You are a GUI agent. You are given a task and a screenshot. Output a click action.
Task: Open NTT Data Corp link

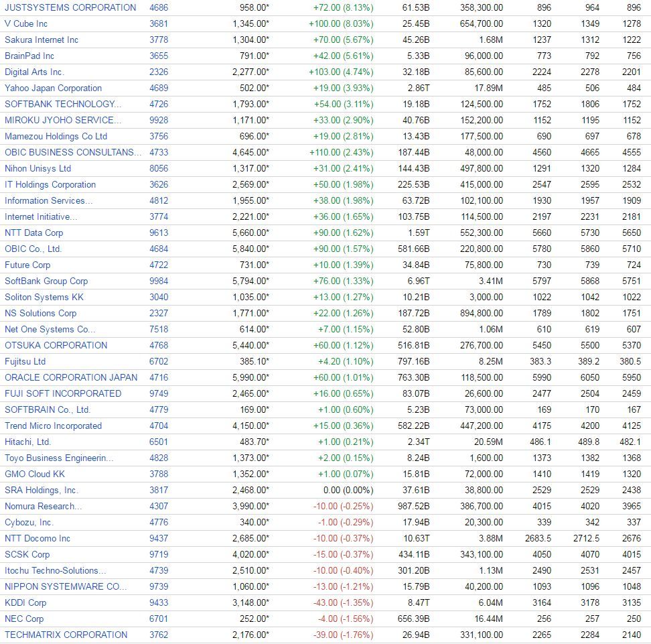click(x=33, y=233)
